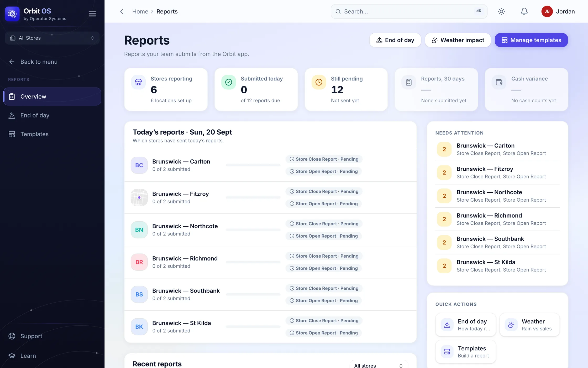Screen dimensions: 588x368
Task: Click 'Brunswick — Northcote' in today's reports
Action: coord(185,226)
